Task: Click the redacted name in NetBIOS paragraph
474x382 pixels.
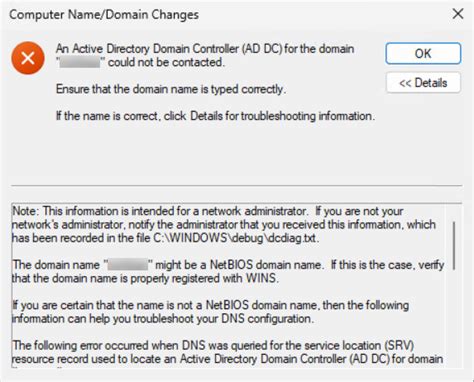Action: pos(128,265)
